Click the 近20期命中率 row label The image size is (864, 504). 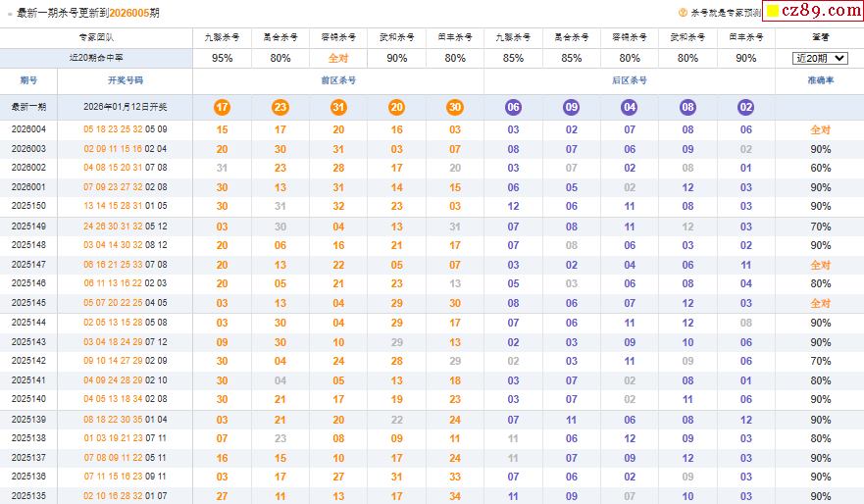(96, 58)
